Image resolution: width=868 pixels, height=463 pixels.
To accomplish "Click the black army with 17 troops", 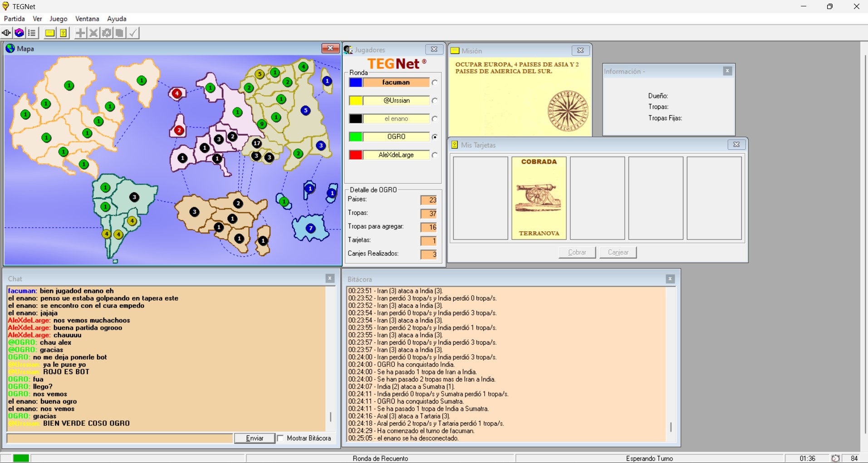I will tap(257, 143).
